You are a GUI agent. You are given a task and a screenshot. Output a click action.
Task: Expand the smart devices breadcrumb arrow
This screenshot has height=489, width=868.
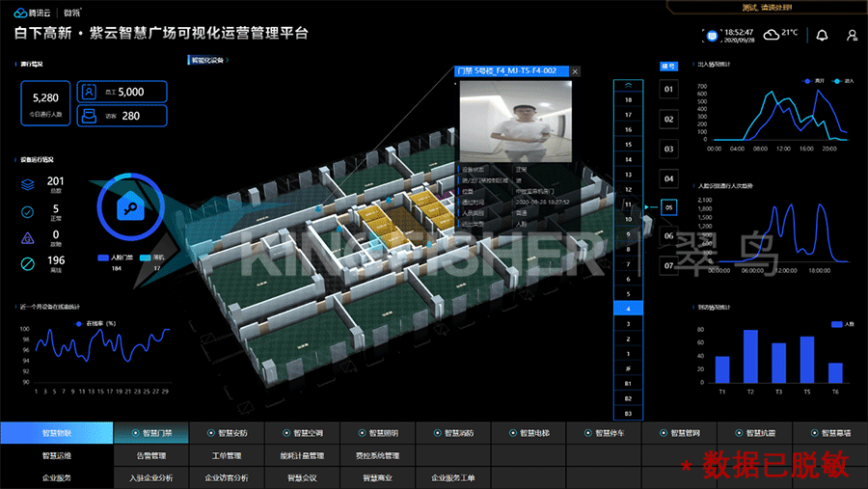pyautogui.click(x=228, y=60)
